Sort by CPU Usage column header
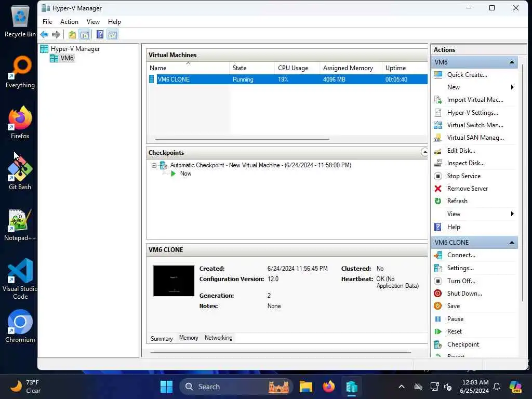The image size is (532, 399). point(297,68)
